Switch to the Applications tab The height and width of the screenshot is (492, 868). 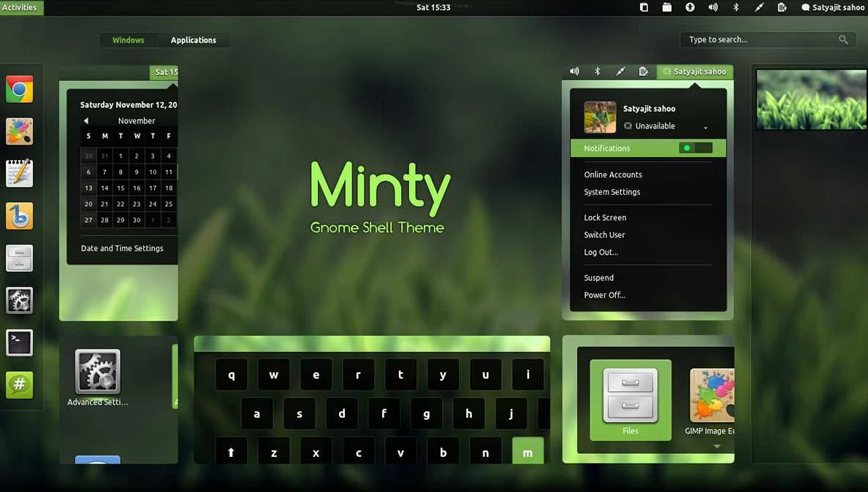pyautogui.click(x=193, y=39)
